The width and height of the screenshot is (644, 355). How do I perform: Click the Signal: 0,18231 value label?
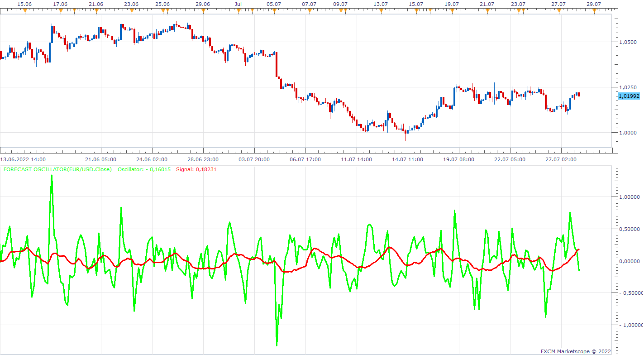[196, 169]
